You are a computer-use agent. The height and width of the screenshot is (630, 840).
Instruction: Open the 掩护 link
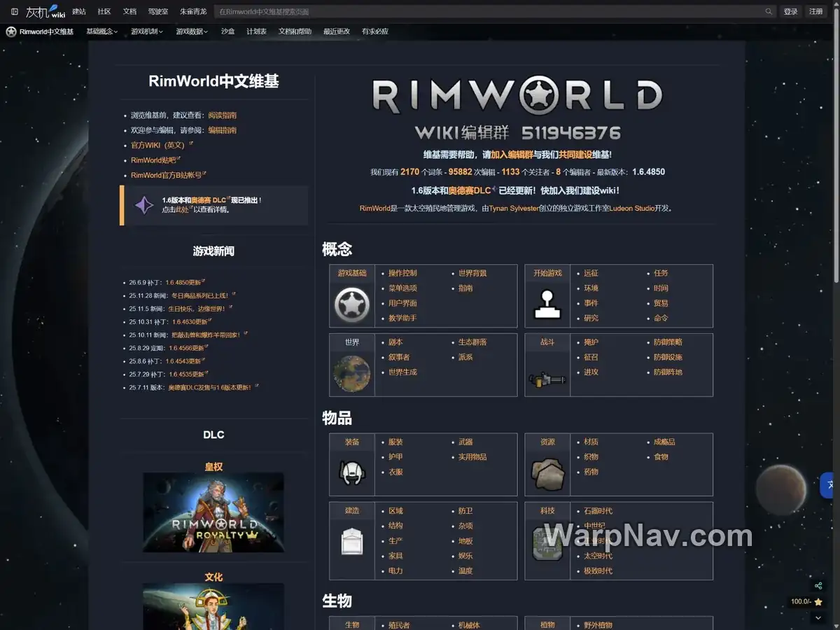click(x=591, y=342)
